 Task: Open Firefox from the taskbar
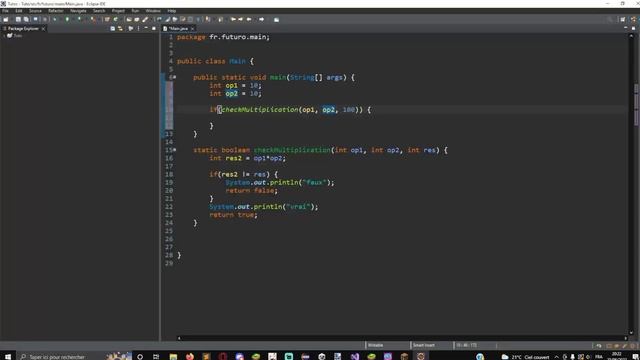click(x=190, y=357)
